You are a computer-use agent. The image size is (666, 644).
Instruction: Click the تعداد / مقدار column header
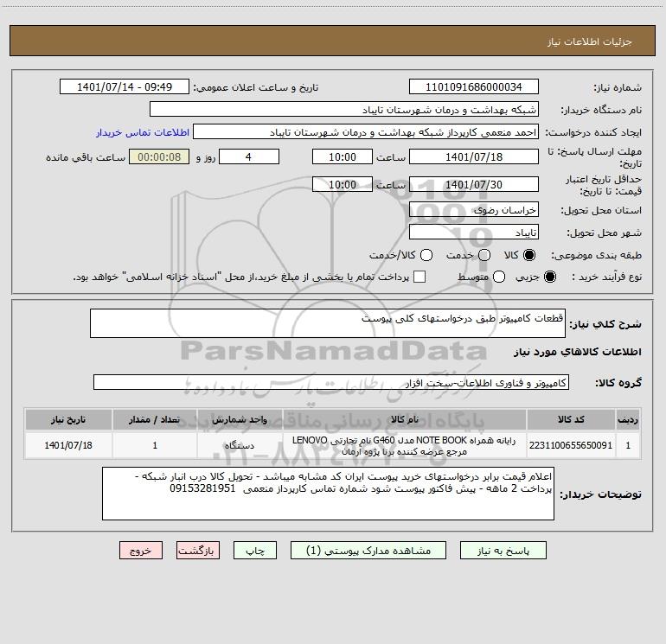(155, 419)
